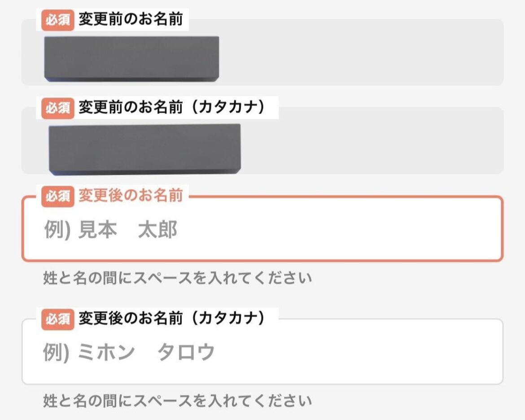This screenshot has height=420, width=525.
Task: Click the 必須 badge beside 変更前のお名前（カタカナ）
Action: click(x=57, y=108)
